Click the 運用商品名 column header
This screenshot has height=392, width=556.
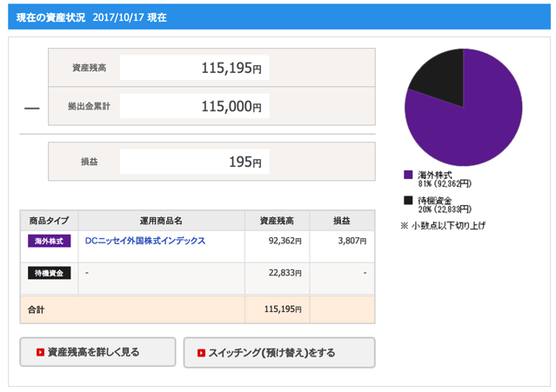pos(161,221)
